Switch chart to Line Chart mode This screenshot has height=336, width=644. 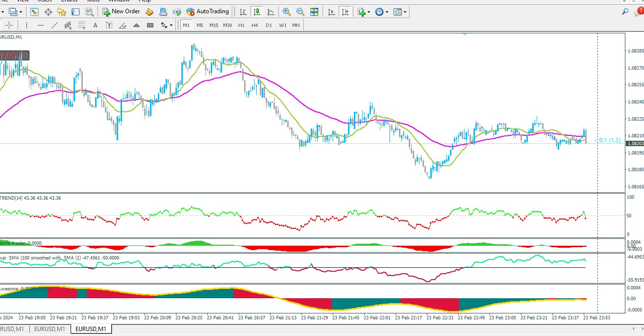pyautogui.click(x=271, y=12)
